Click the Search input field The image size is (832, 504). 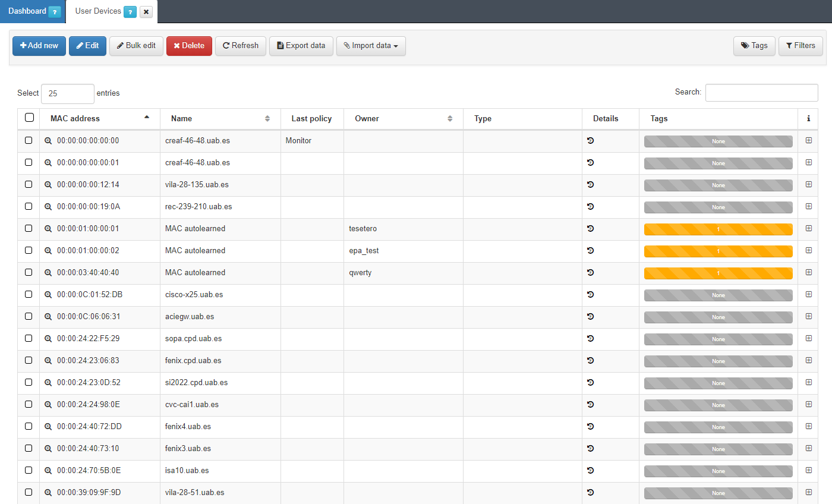tap(761, 93)
